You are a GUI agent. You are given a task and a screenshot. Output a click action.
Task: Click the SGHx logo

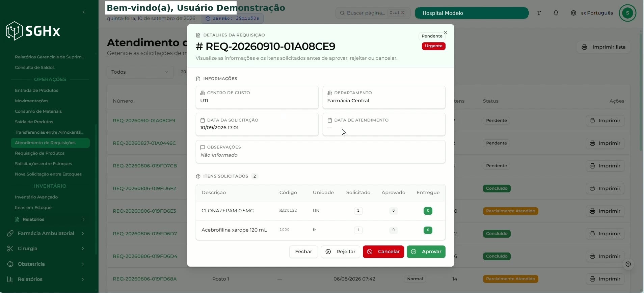click(33, 31)
